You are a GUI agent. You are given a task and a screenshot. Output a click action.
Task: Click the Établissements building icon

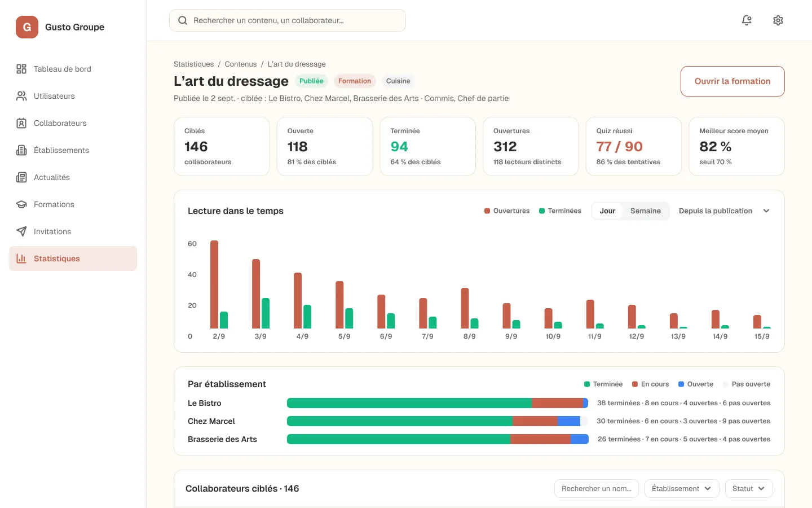pos(21,150)
